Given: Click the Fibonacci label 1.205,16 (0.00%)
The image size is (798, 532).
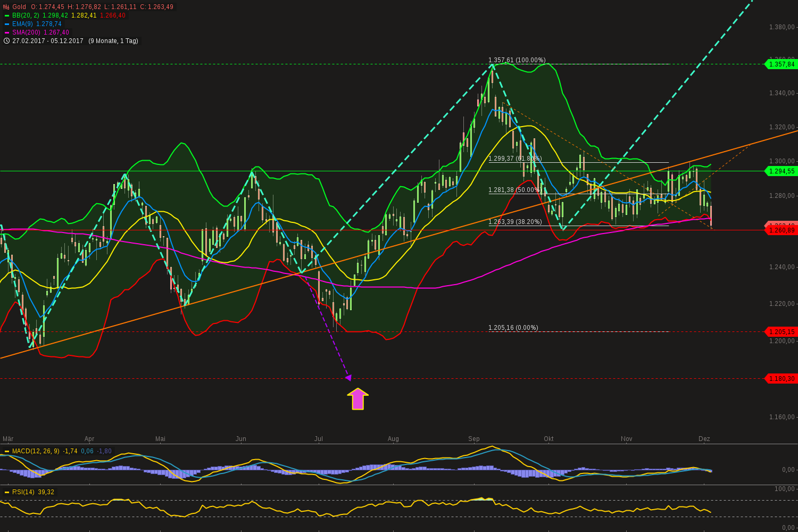Looking at the screenshot, I should point(513,328).
